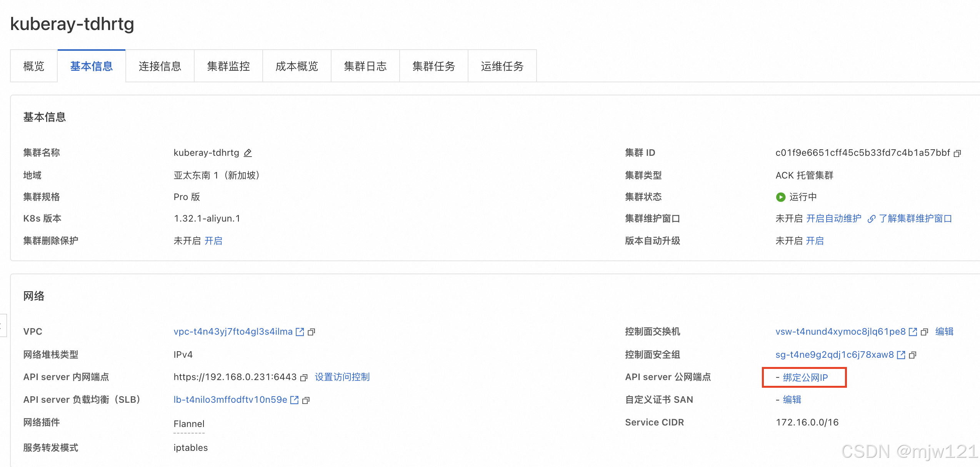Open the control plane vSwitch external-link icon
Image resolution: width=980 pixels, height=467 pixels.
point(913,332)
